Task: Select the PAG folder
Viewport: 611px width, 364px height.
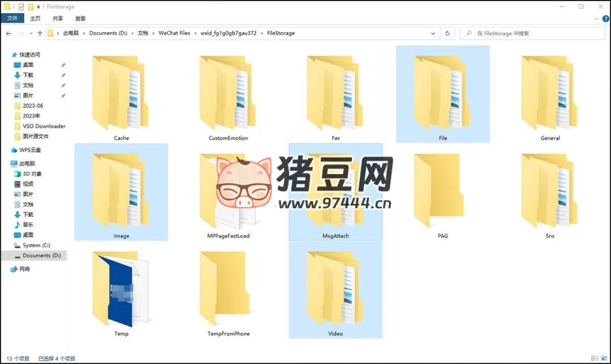Action: pyautogui.click(x=442, y=192)
